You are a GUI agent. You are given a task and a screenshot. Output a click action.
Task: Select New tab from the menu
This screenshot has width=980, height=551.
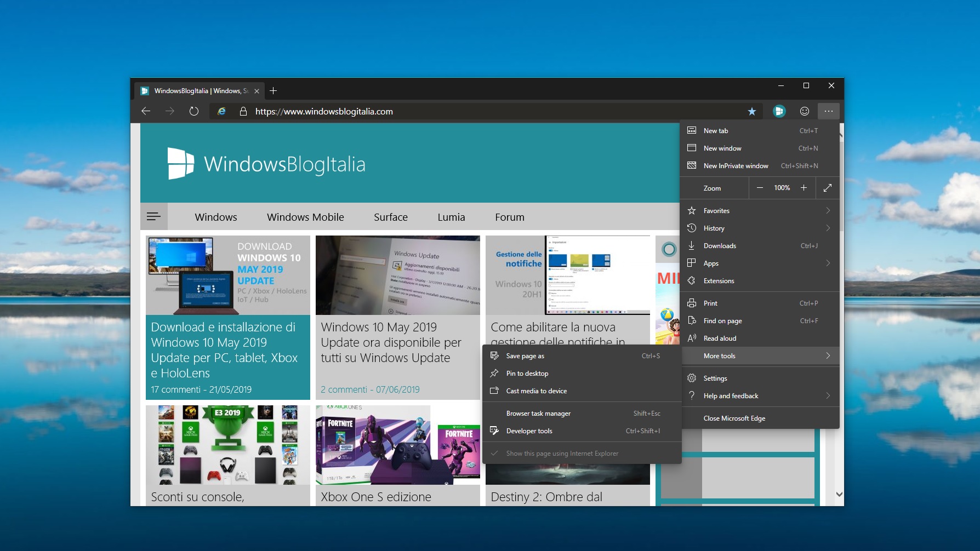pos(760,130)
